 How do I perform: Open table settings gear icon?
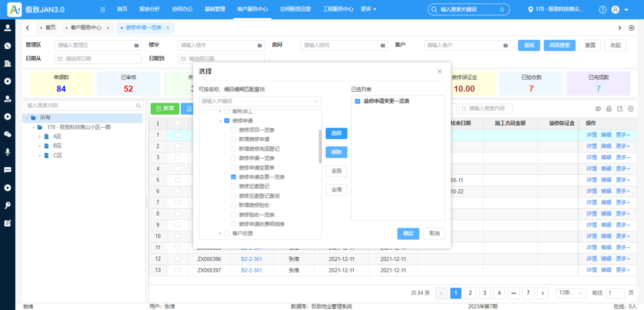(x=630, y=109)
